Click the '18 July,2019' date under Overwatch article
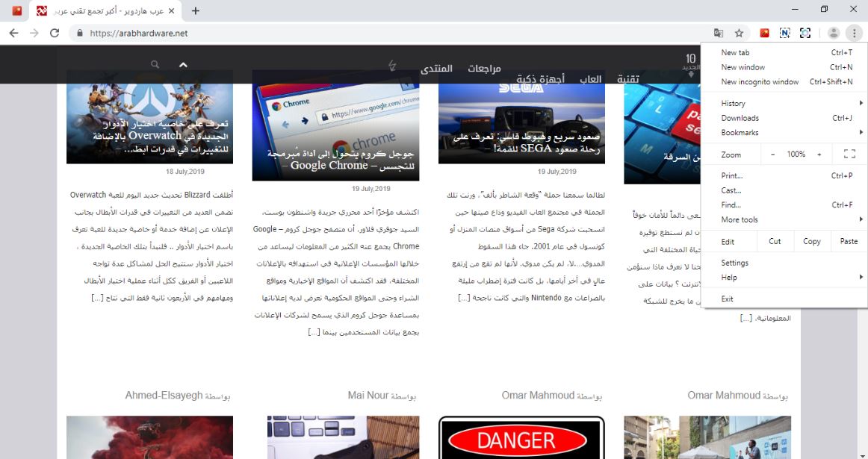The height and width of the screenshot is (459, 868). pos(185,172)
